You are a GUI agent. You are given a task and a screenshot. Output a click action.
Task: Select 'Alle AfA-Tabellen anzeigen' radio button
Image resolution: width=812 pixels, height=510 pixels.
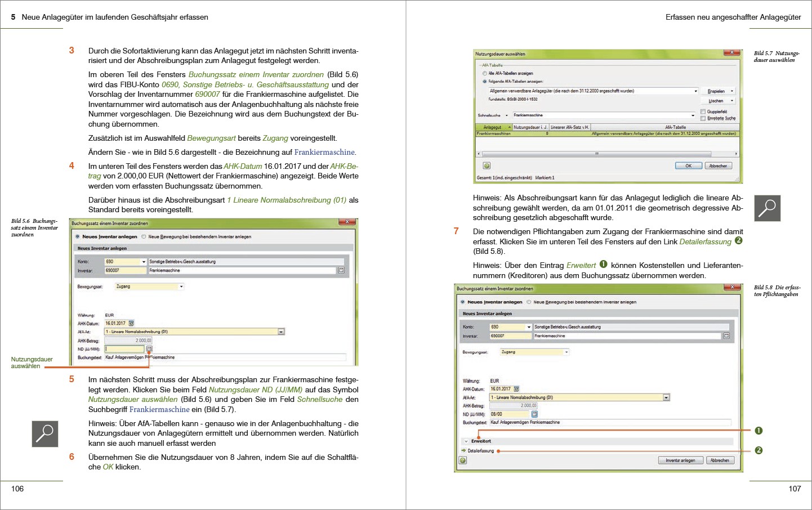[484, 73]
